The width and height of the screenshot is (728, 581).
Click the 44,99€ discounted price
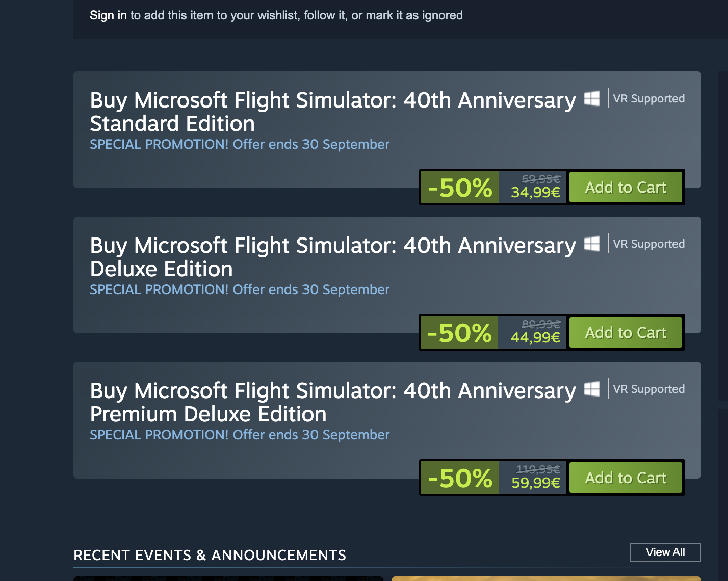pos(535,338)
